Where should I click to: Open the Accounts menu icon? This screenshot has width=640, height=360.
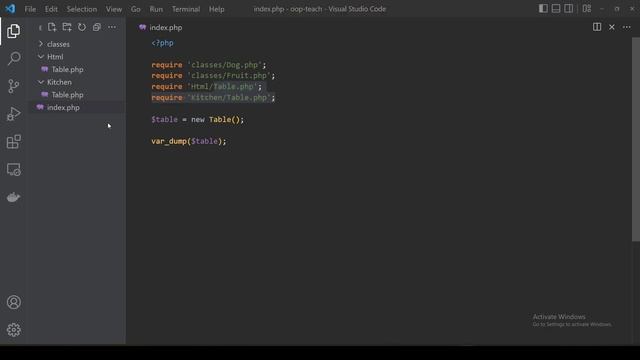point(13,302)
